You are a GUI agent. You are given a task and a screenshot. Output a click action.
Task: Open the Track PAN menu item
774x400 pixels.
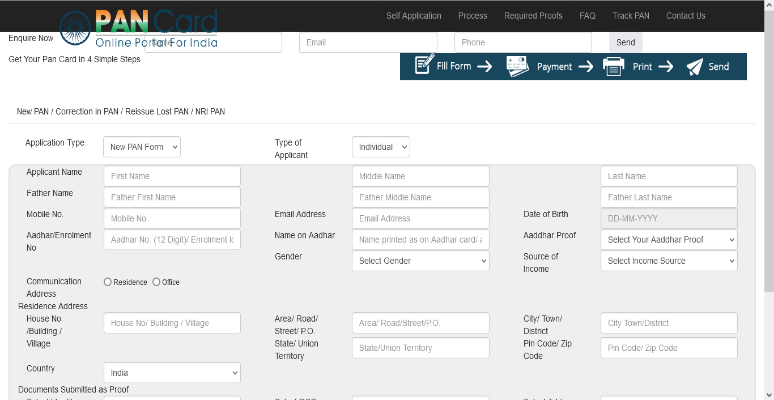pyautogui.click(x=631, y=16)
